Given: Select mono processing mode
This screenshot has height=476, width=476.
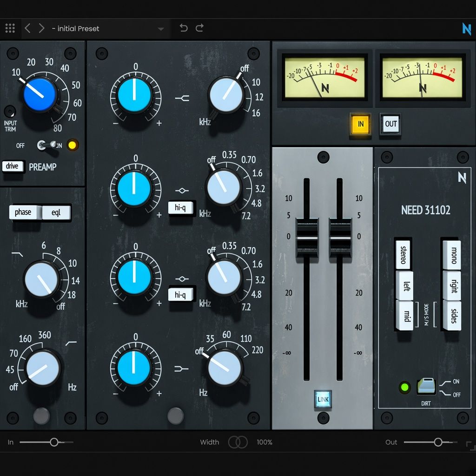Looking at the screenshot, I should pos(452,255).
